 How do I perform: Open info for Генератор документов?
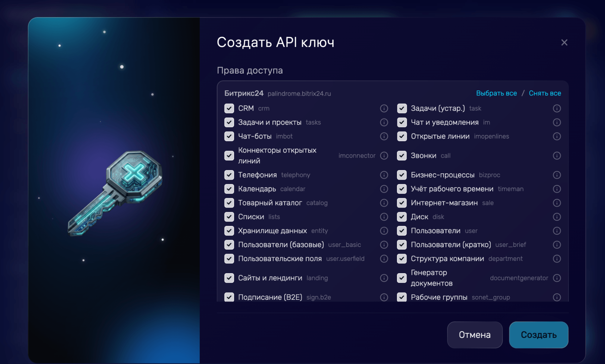pos(557,278)
